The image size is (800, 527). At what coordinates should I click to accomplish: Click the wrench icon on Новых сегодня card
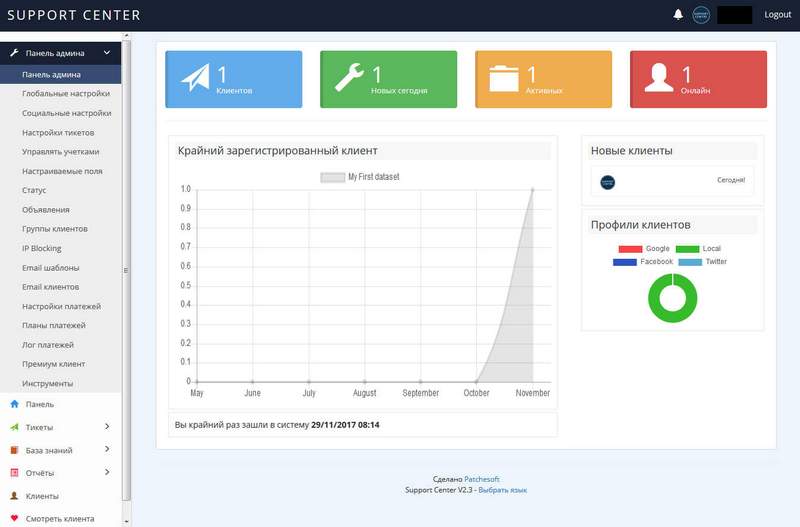click(349, 78)
